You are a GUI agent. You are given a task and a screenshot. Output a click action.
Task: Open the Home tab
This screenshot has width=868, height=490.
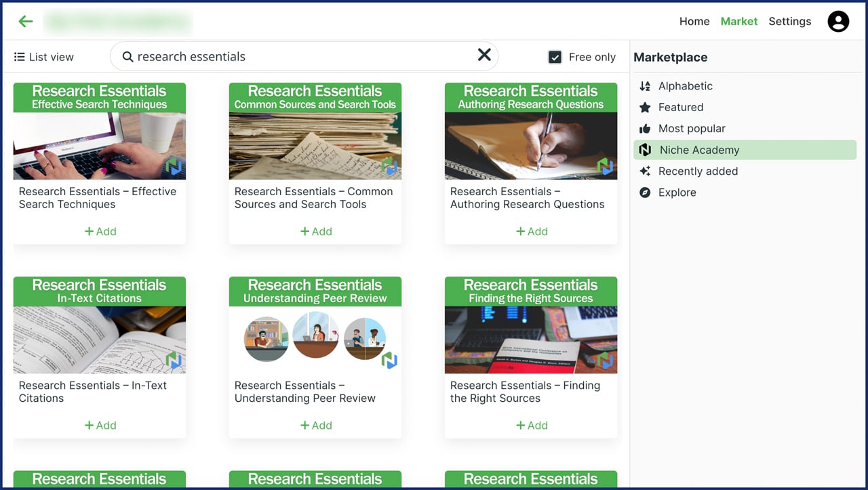click(x=694, y=22)
